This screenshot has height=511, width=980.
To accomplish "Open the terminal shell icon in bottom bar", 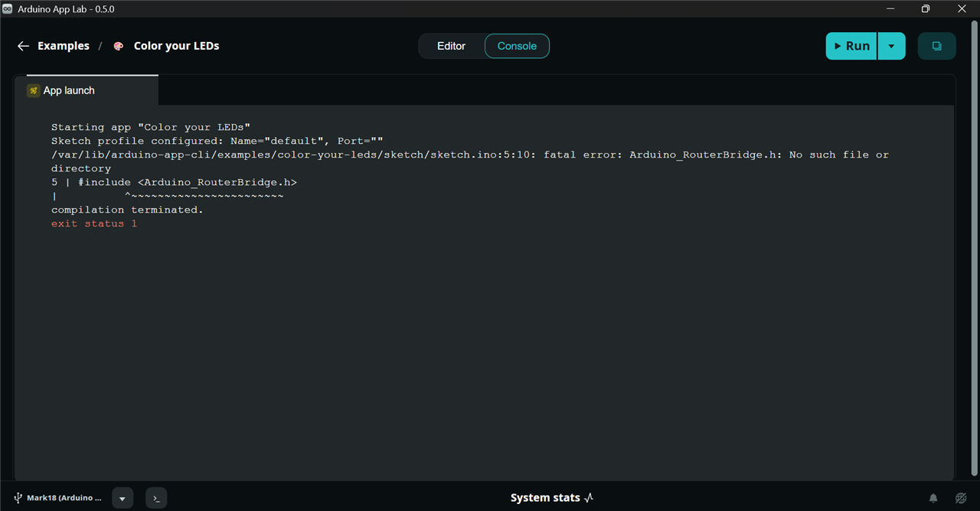I will click(156, 498).
